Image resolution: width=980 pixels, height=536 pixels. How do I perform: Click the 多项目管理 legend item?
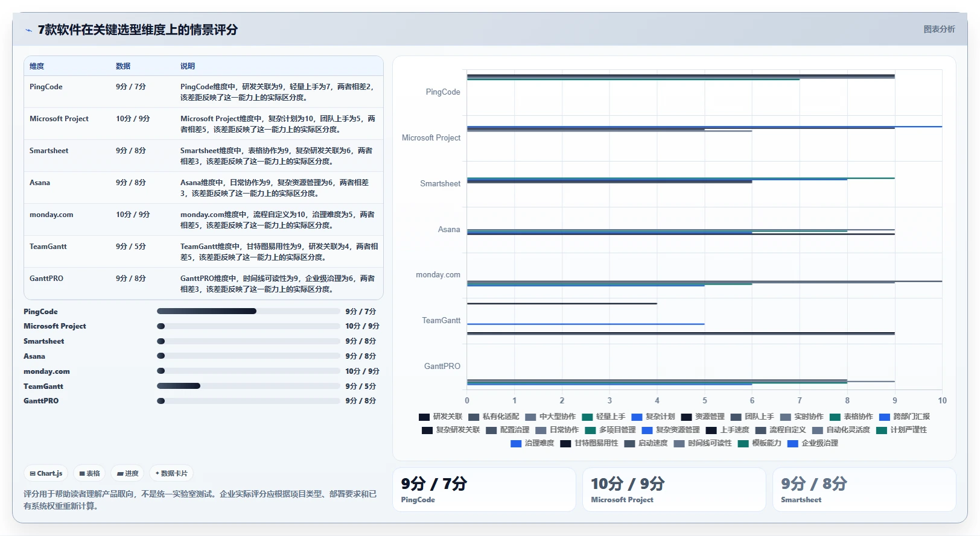tap(610, 430)
